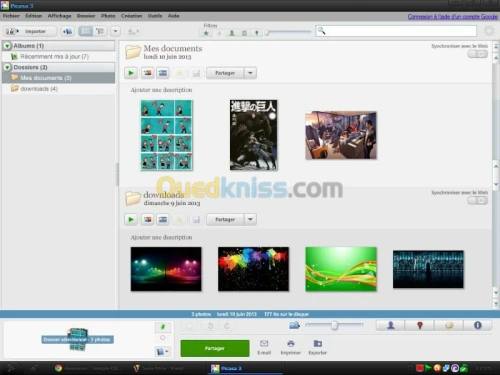Pin selection in photo tray
This screenshot has width=500, height=375.
point(163,327)
